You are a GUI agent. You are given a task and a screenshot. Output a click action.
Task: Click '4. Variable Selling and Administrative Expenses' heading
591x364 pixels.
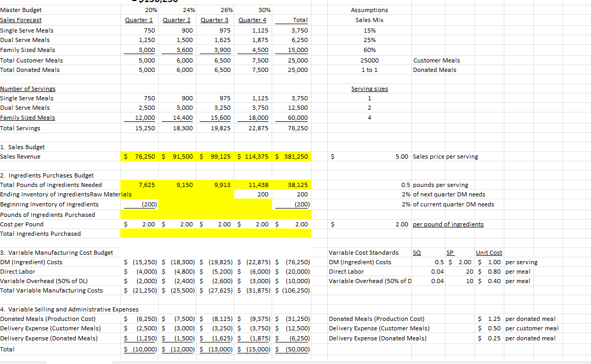click(x=69, y=309)
